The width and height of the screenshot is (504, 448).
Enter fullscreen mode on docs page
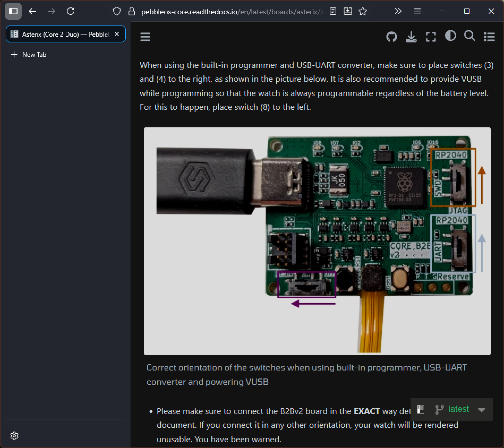pos(431,37)
